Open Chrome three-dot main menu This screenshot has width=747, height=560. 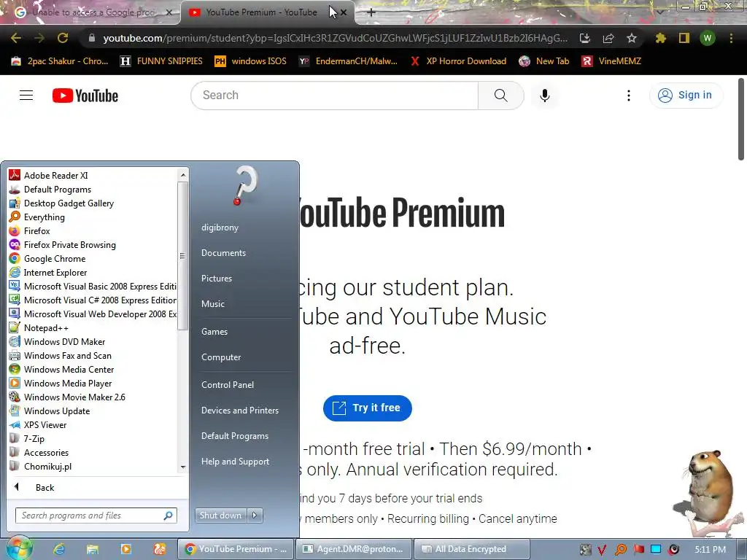click(731, 38)
